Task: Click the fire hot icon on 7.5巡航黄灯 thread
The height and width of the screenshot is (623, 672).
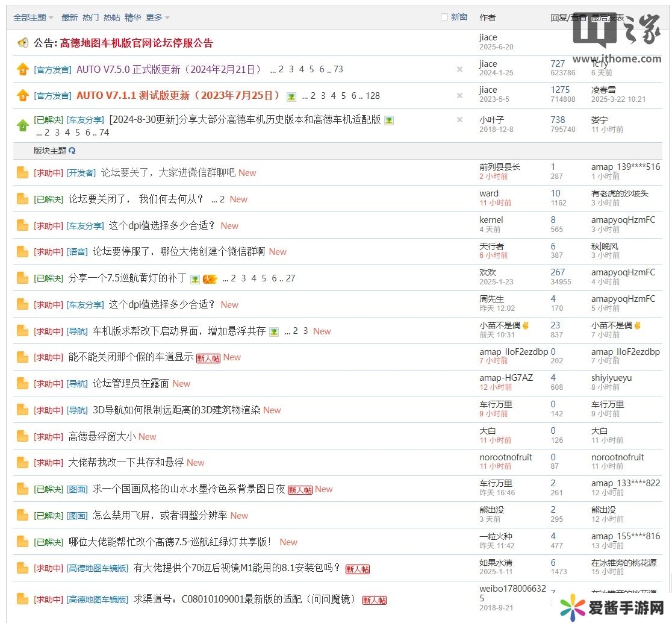Action: point(210,278)
